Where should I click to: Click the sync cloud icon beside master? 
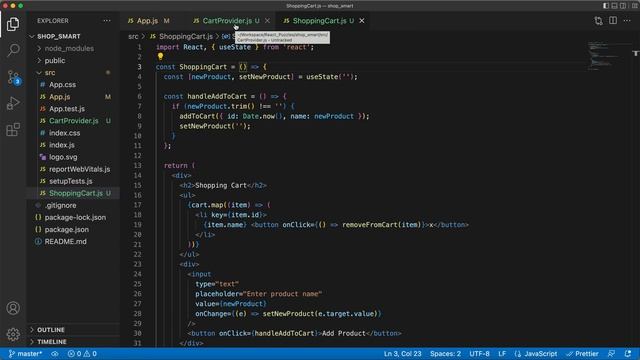(x=54, y=353)
